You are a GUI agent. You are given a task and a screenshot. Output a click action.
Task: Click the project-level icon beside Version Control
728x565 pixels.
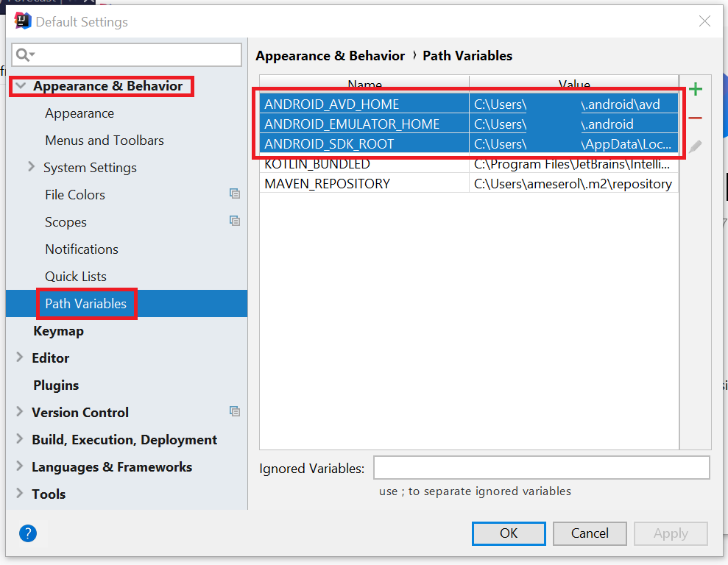(235, 411)
